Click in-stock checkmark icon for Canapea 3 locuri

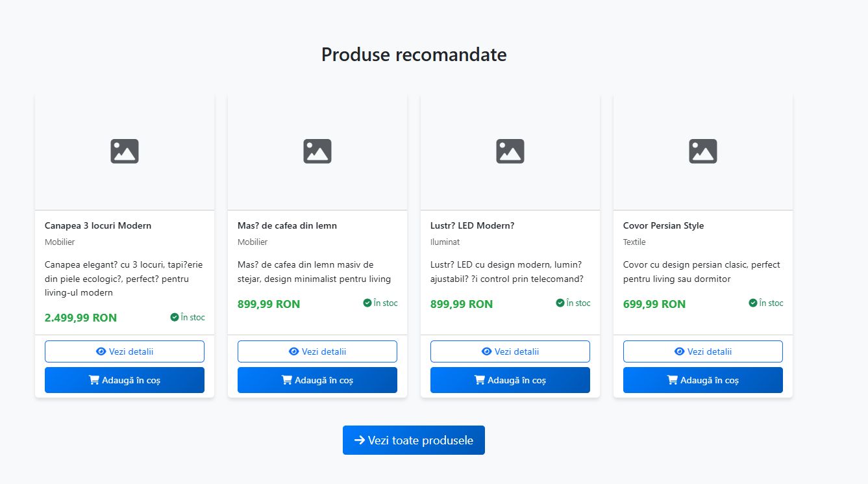[x=175, y=317]
